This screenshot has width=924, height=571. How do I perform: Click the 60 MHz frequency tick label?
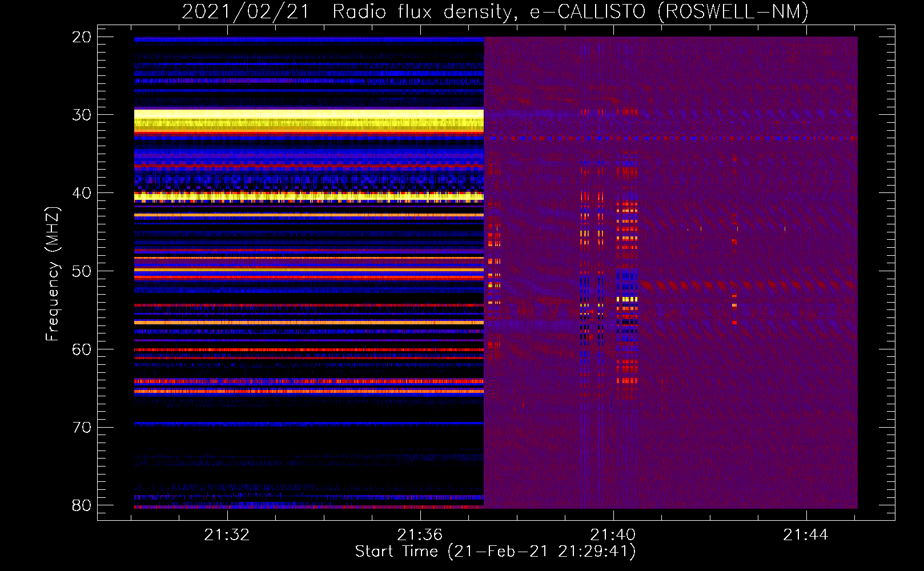pyautogui.click(x=82, y=349)
